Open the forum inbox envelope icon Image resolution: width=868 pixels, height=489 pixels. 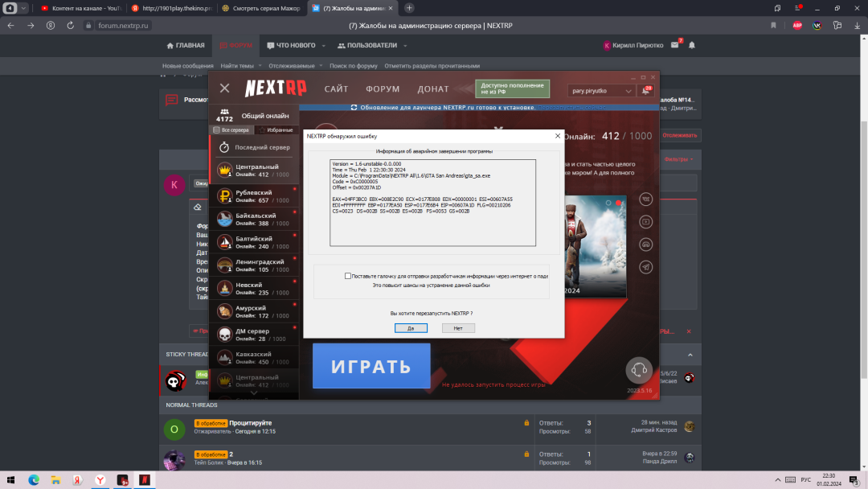coord(675,45)
